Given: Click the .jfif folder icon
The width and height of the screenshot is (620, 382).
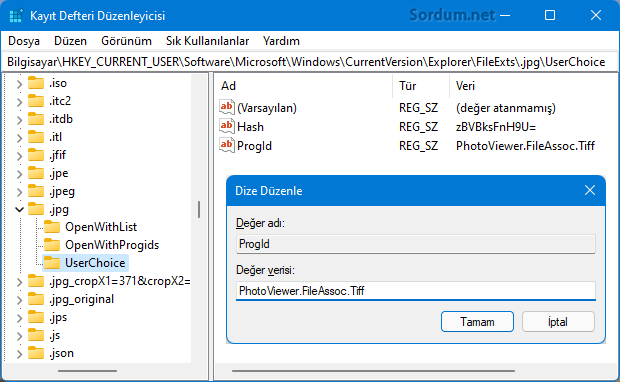Looking at the screenshot, I should click(36, 155).
